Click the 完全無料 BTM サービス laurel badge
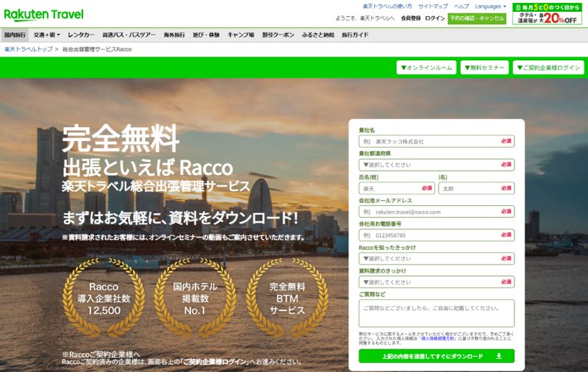588x372 pixels. [x=287, y=298]
